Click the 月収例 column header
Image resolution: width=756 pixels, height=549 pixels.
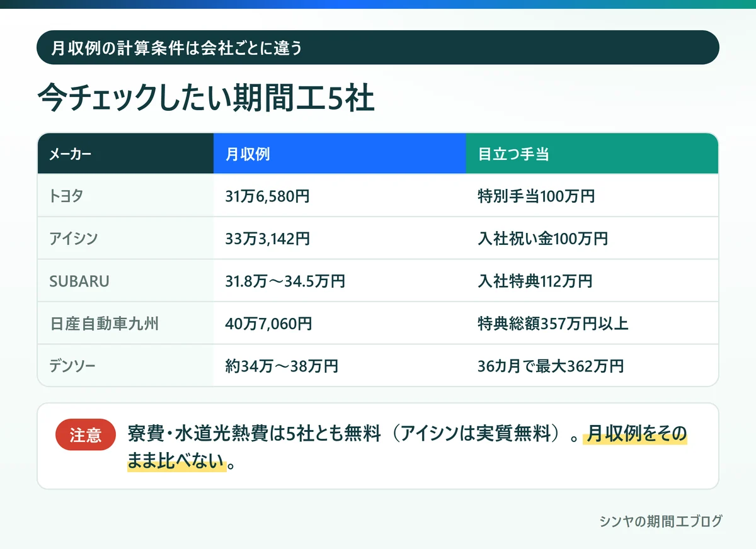[340, 154]
